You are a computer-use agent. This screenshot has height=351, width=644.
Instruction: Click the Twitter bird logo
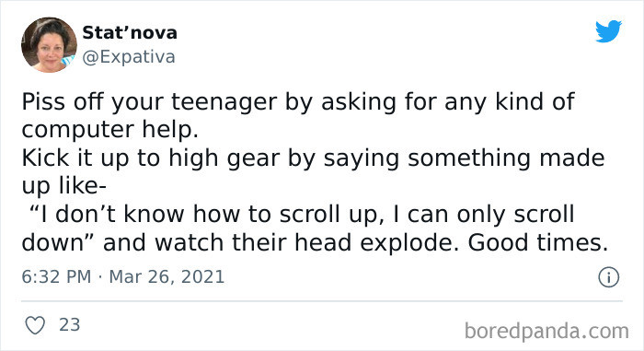608,30
